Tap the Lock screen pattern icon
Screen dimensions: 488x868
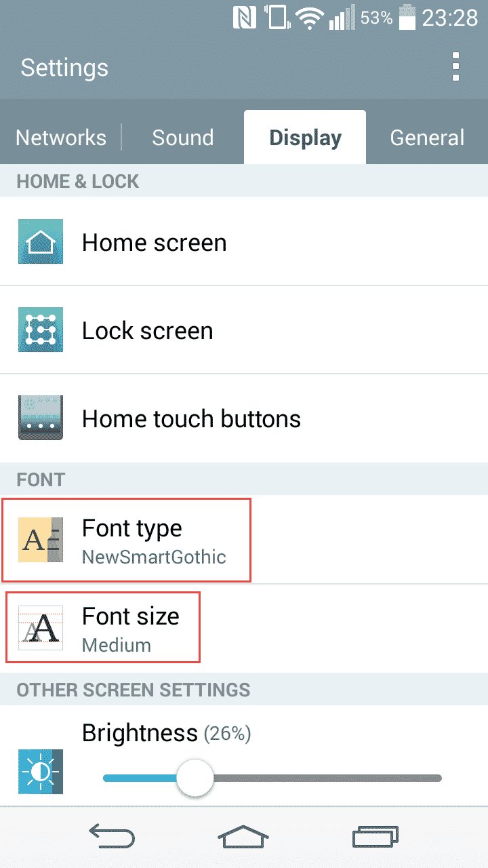tap(41, 330)
